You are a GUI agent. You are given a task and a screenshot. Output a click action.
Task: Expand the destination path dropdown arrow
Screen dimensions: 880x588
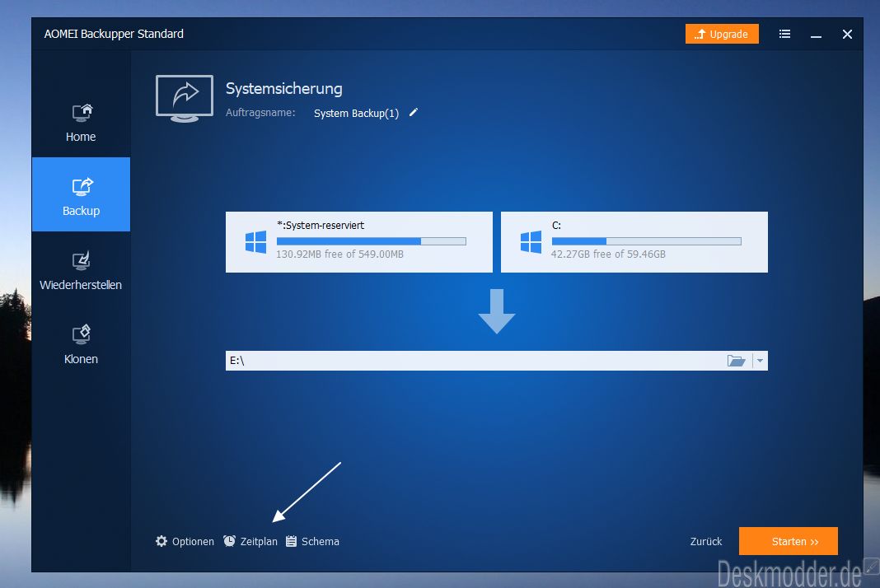pyautogui.click(x=760, y=361)
